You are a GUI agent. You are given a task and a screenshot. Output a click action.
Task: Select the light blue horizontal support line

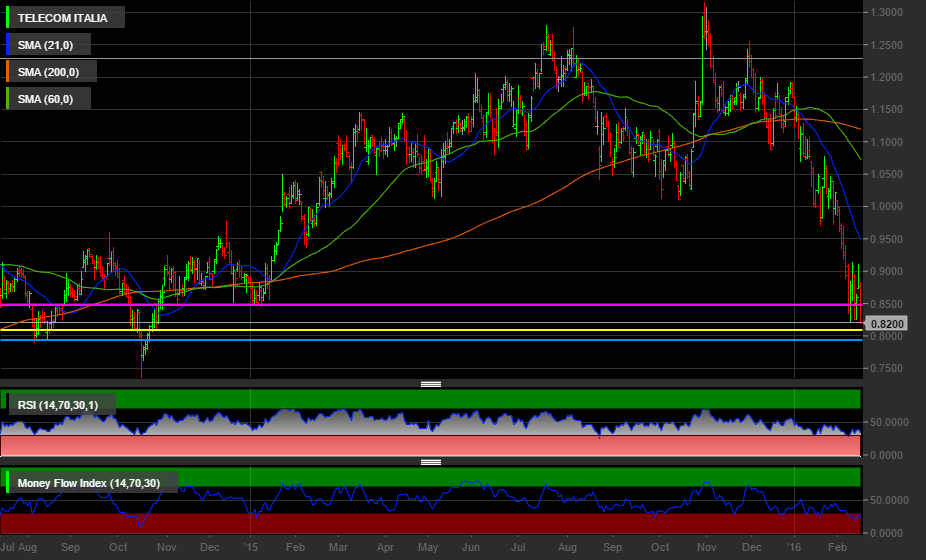pyautogui.click(x=431, y=340)
